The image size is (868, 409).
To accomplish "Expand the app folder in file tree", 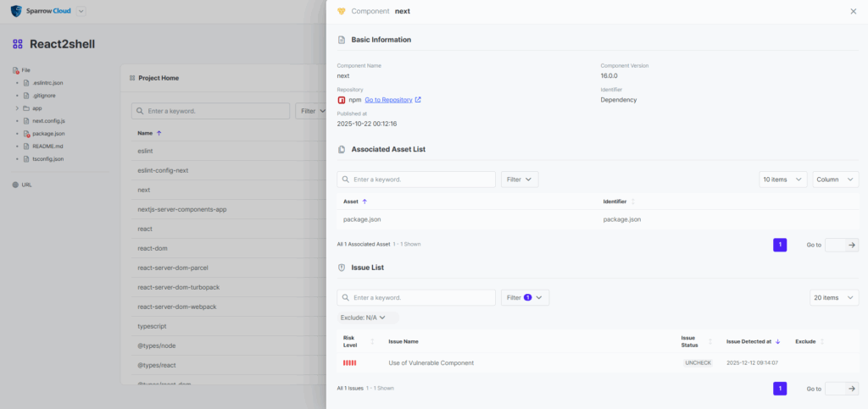I will tap(16, 108).
